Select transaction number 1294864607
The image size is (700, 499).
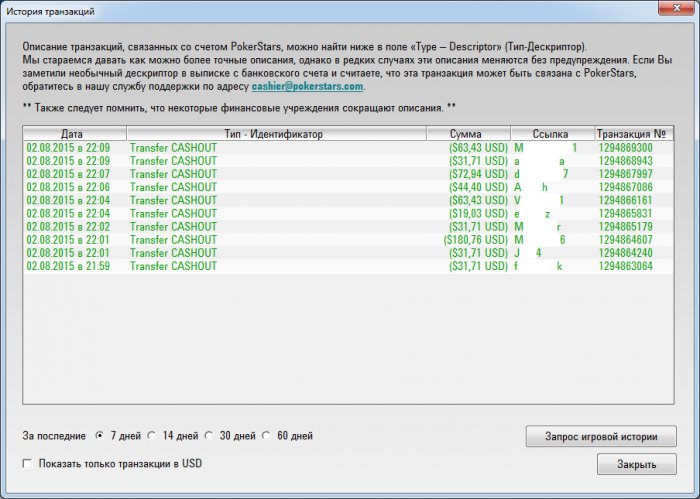coord(625,240)
